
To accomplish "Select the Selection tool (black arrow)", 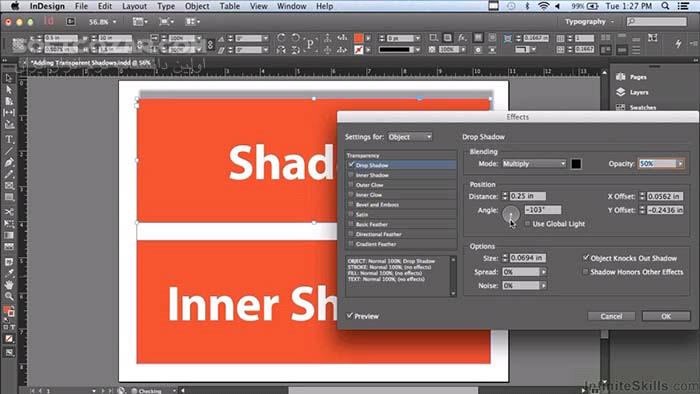I will (x=8, y=78).
